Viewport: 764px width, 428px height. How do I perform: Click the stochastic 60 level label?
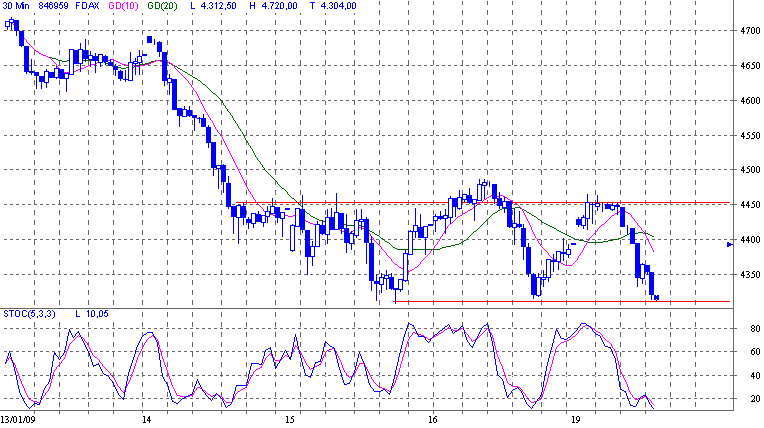755,351
